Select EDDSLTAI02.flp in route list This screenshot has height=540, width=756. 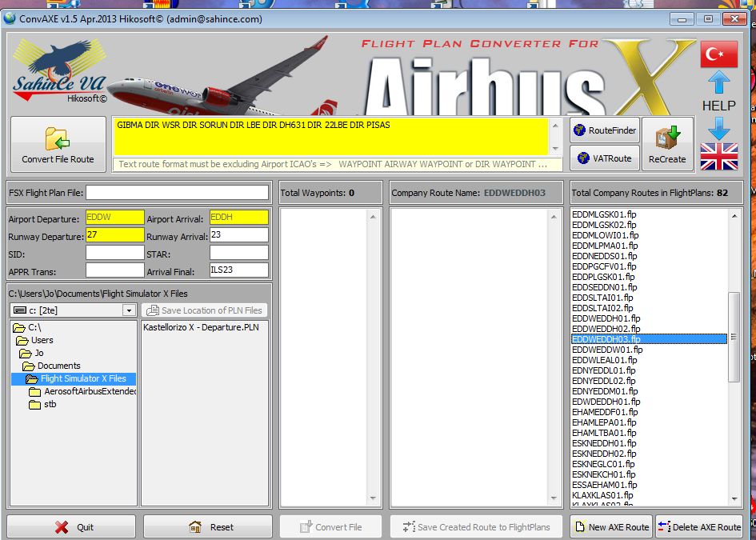(602, 308)
